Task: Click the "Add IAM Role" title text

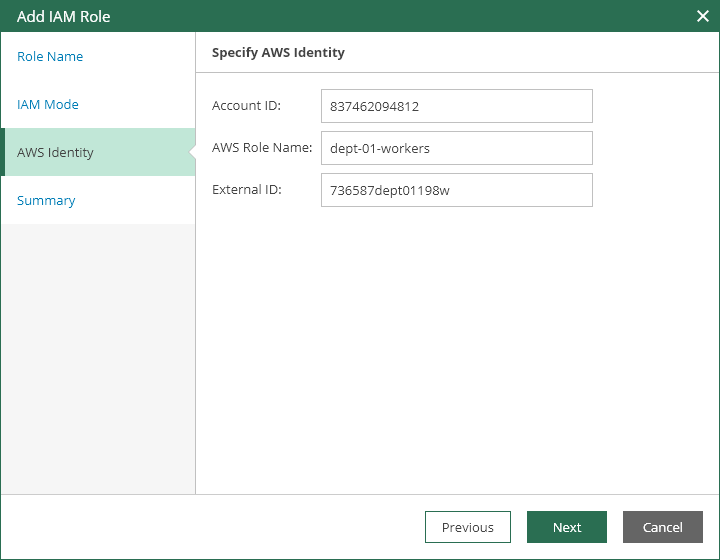Action: (64, 16)
